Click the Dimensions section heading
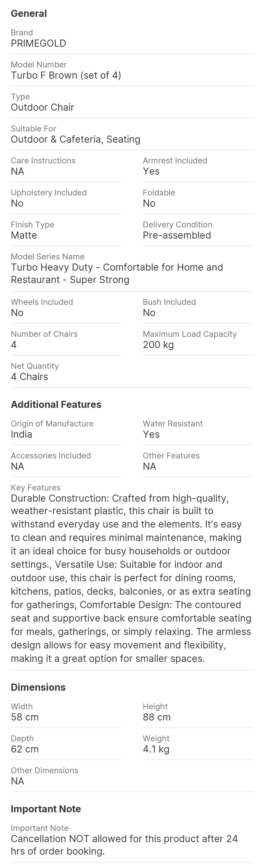The image size is (264, 868). 38,687
